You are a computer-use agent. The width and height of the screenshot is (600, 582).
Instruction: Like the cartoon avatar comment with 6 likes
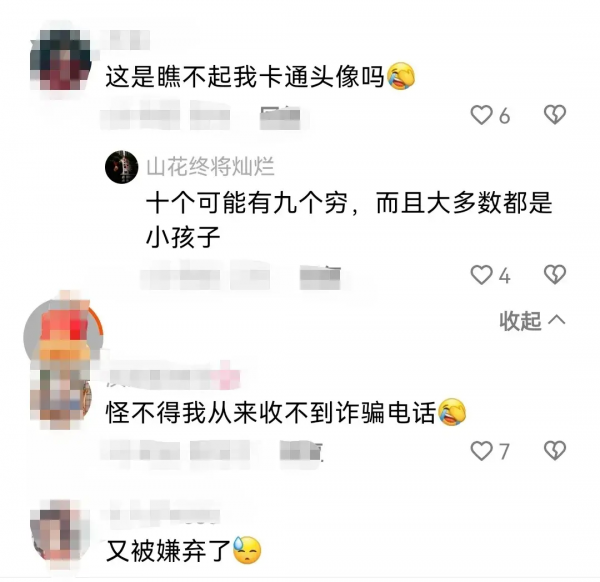pyautogui.click(x=481, y=115)
